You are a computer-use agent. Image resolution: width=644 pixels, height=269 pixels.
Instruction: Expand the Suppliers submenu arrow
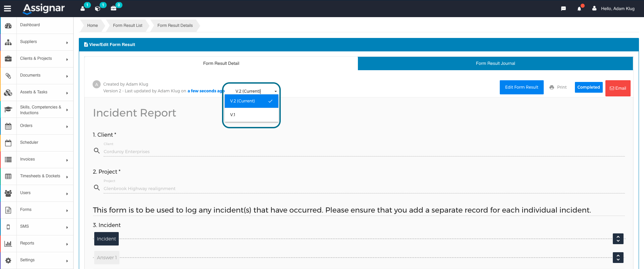point(67,43)
